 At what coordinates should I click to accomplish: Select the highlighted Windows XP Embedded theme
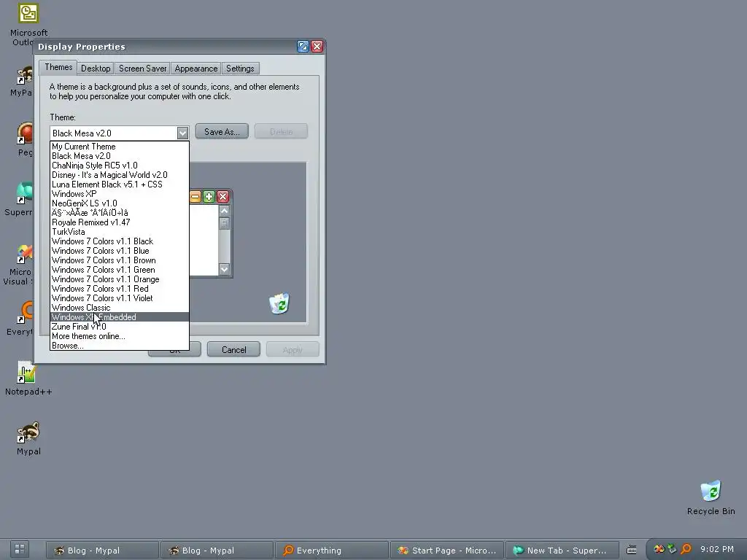(120, 317)
